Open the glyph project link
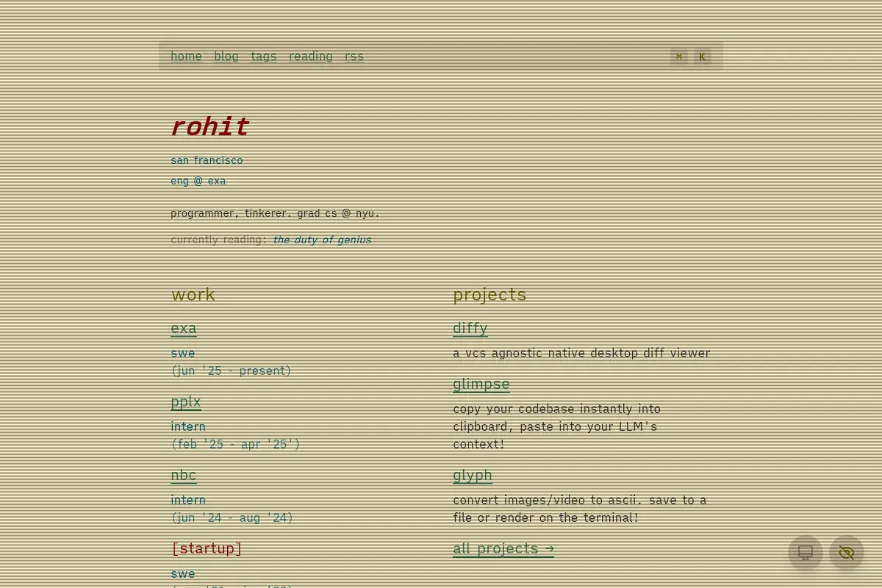This screenshot has width=882, height=588. [x=473, y=475]
